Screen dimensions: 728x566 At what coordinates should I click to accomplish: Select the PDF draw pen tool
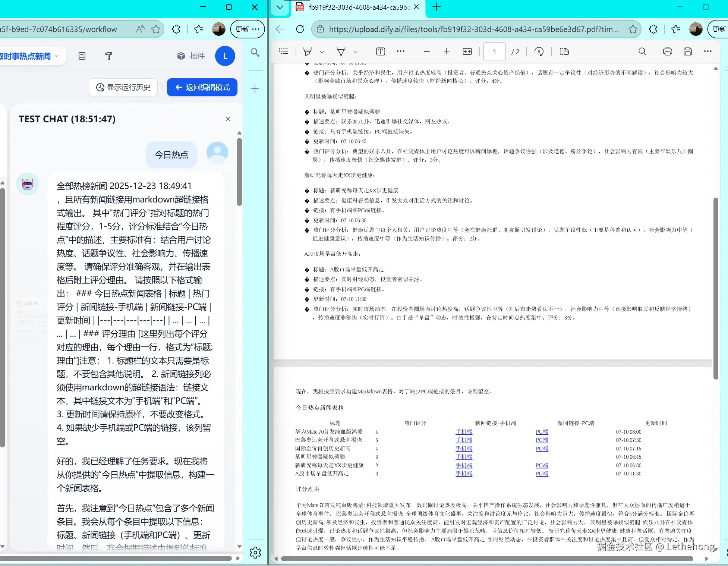coord(341,51)
